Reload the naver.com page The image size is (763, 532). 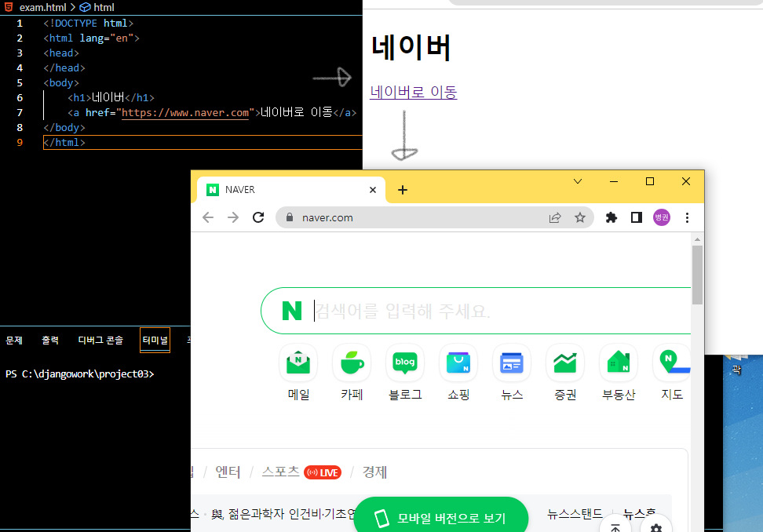pos(258,217)
